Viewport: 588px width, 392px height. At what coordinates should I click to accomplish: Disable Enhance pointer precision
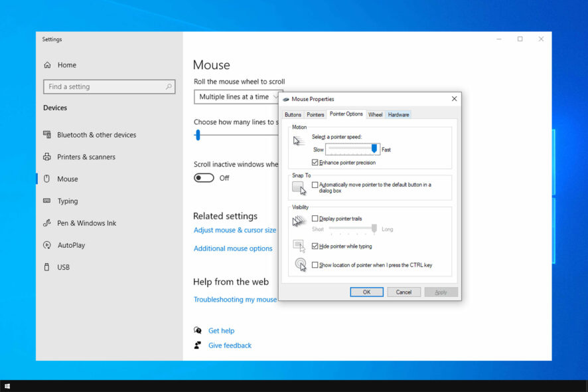click(315, 163)
